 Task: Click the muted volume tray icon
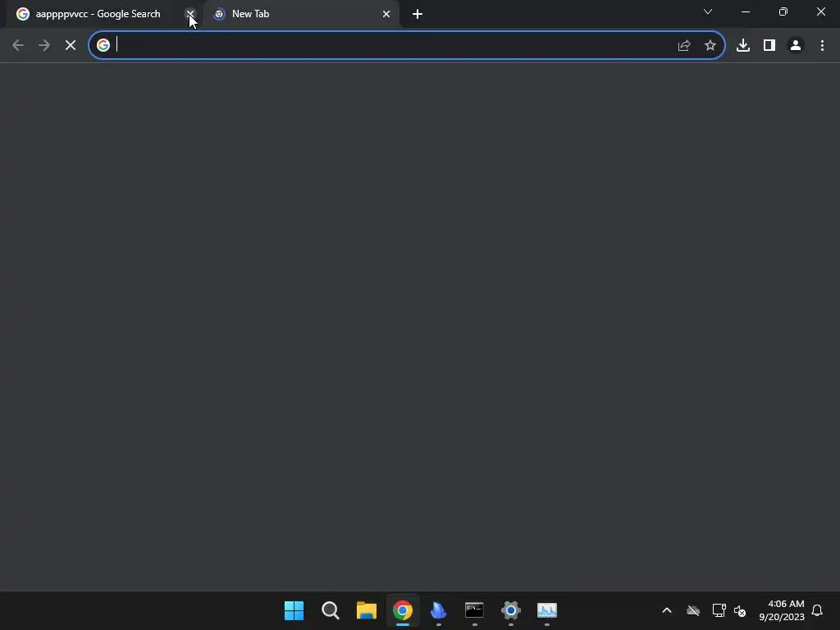740,610
